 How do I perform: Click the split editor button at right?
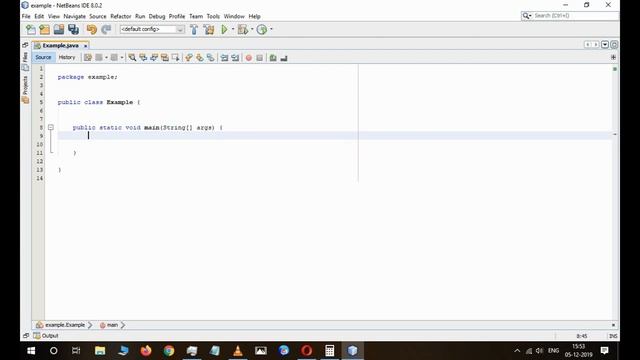coord(613,58)
